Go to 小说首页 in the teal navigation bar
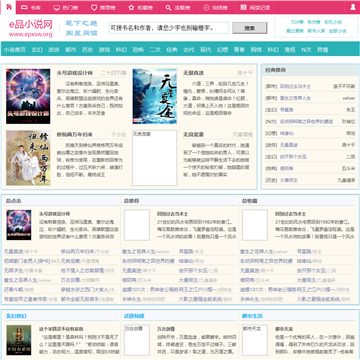The image size is (360, 360). (15, 50)
